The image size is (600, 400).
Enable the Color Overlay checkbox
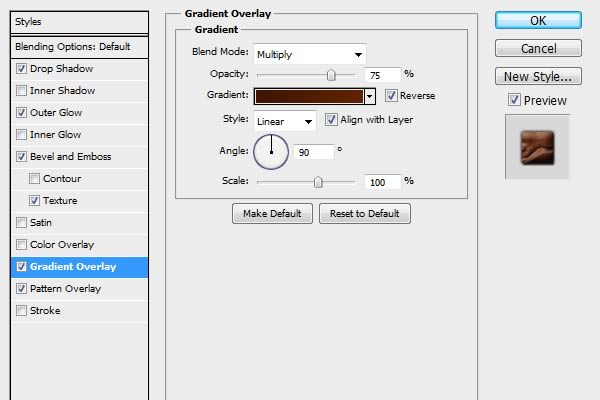coord(21,245)
